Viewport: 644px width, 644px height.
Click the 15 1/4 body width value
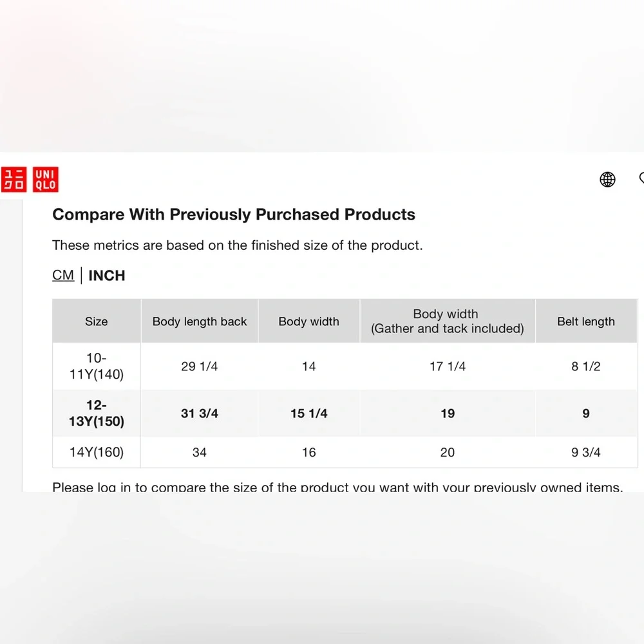309,413
